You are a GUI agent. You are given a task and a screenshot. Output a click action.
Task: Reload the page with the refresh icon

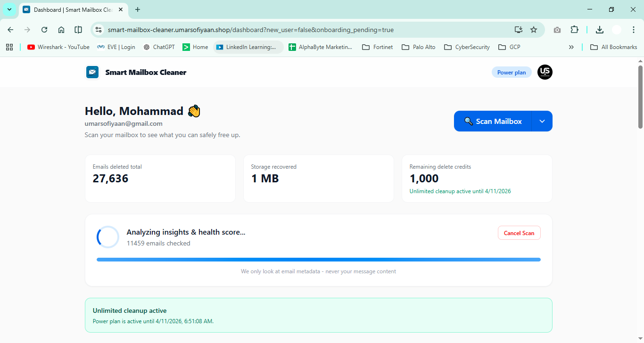(x=44, y=30)
